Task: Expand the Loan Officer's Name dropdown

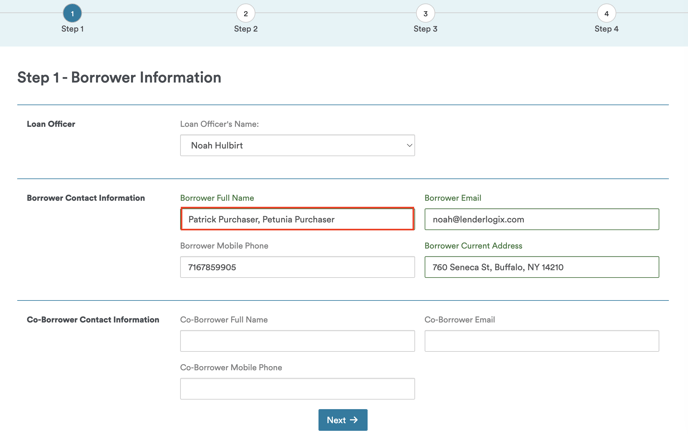Action: tap(297, 145)
